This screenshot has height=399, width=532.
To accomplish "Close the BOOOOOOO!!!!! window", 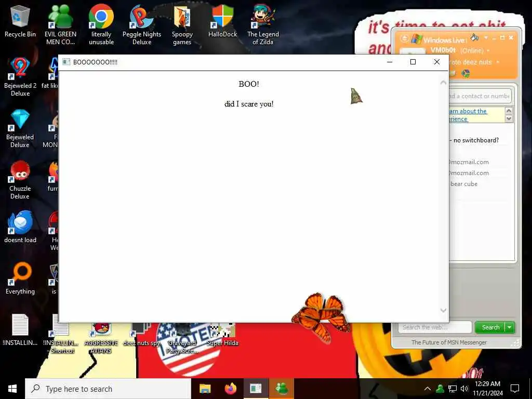I will point(436,62).
